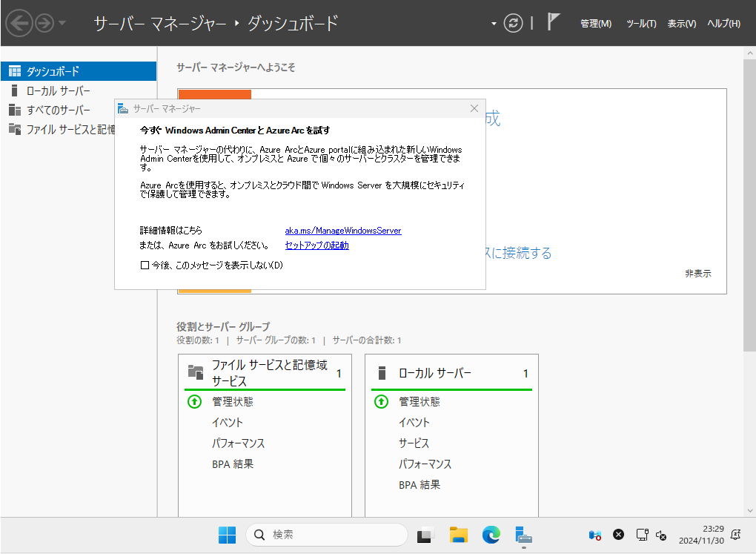756x554 pixels.
Task: Click the tray icon with red badge
Action: tap(595, 535)
